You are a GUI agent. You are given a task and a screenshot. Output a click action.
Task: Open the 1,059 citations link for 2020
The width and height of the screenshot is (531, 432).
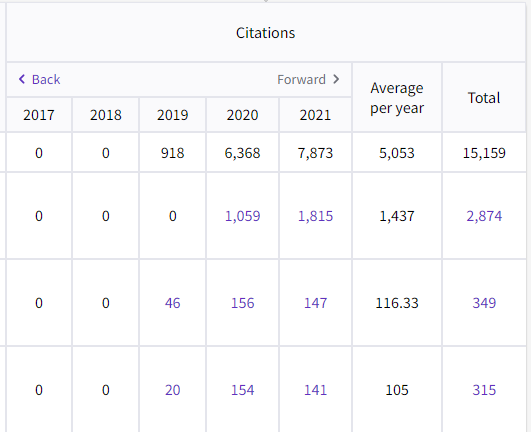click(x=242, y=216)
